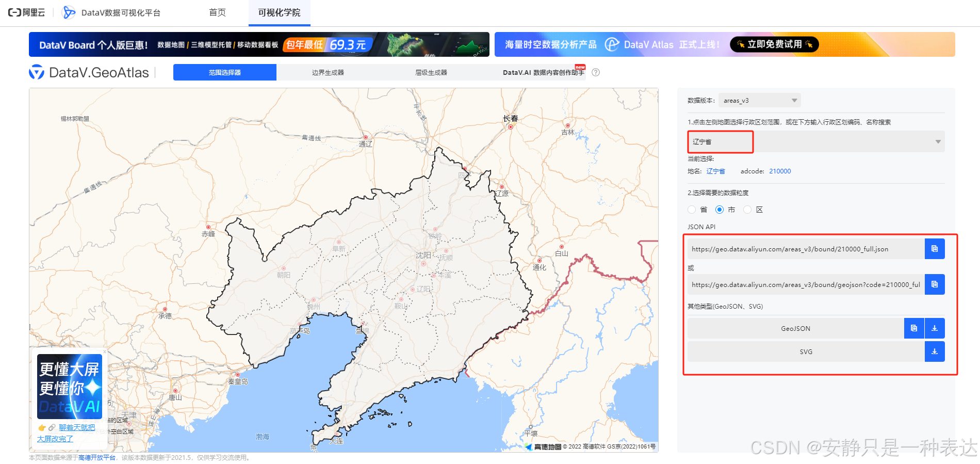Click the DataV Atlas banner icon

pyautogui.click(x=612, y=44)
